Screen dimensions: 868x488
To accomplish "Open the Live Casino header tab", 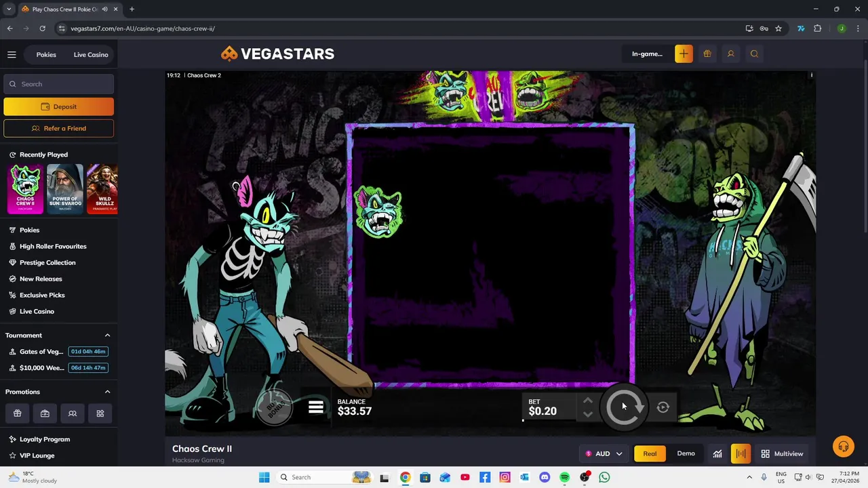I will [91, 54].
